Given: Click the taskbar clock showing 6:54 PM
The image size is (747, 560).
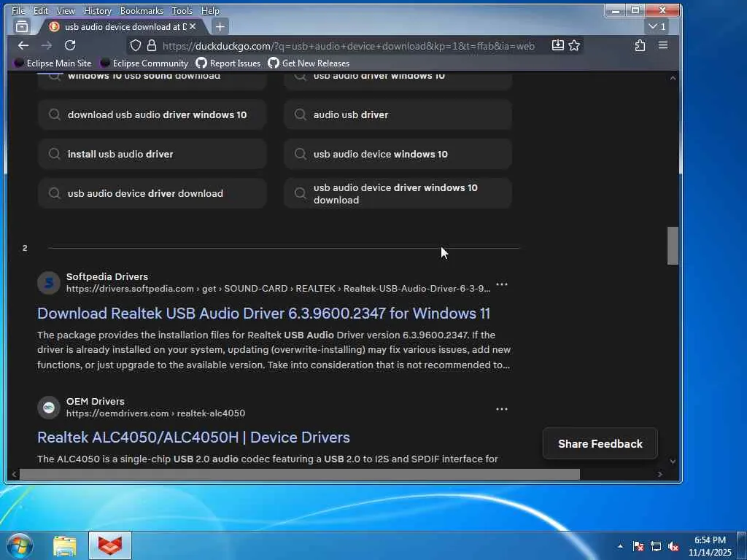Looking at the screenshot, I should click(x=710, y=546).
